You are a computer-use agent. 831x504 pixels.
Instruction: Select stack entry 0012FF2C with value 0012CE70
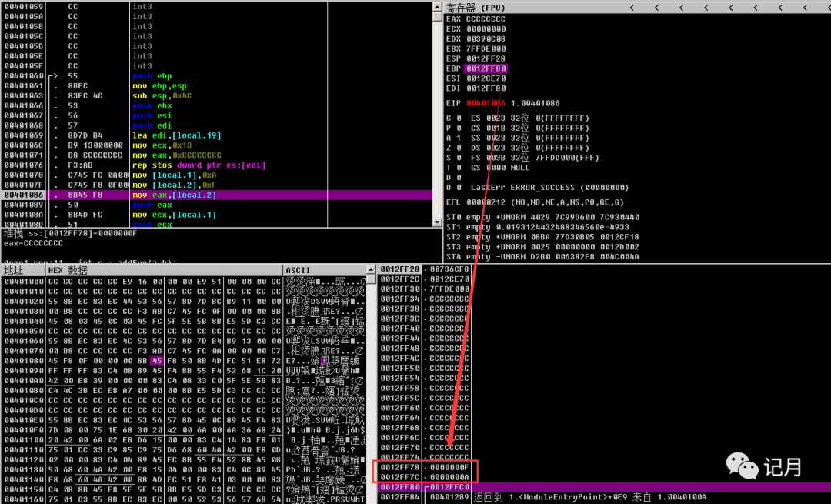(x=425, y=279)
